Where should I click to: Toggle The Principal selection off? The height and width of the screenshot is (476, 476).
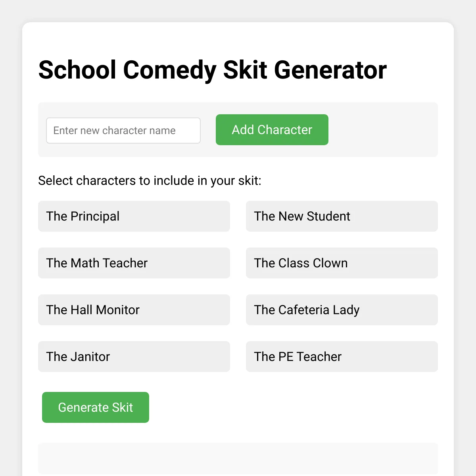pyautogui.click(x=134, y=216)
